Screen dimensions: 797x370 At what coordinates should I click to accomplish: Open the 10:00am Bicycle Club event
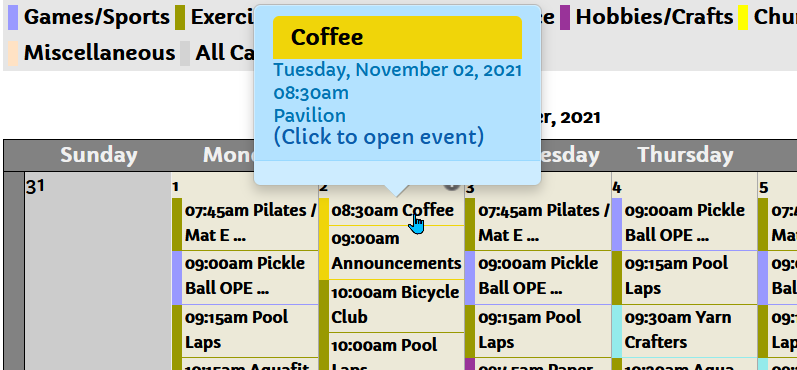[x=396, y=305]
